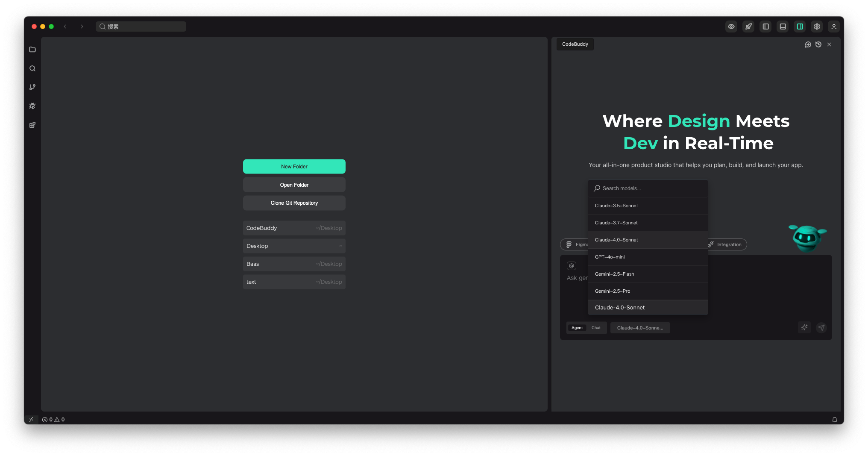The image size is (868, 456).
Task: Click the rocket deploy icon
Action: (x=748, y=26)
